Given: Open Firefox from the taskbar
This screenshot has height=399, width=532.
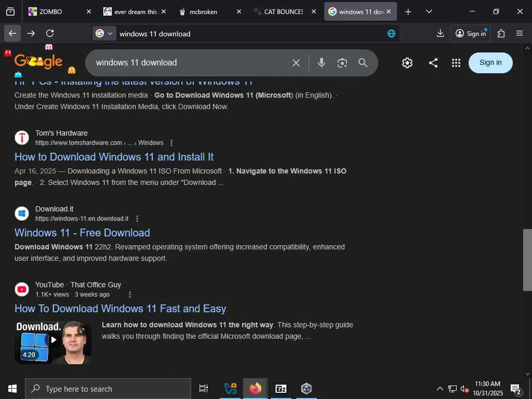Looking at the screenshot, I should point(255,389).
